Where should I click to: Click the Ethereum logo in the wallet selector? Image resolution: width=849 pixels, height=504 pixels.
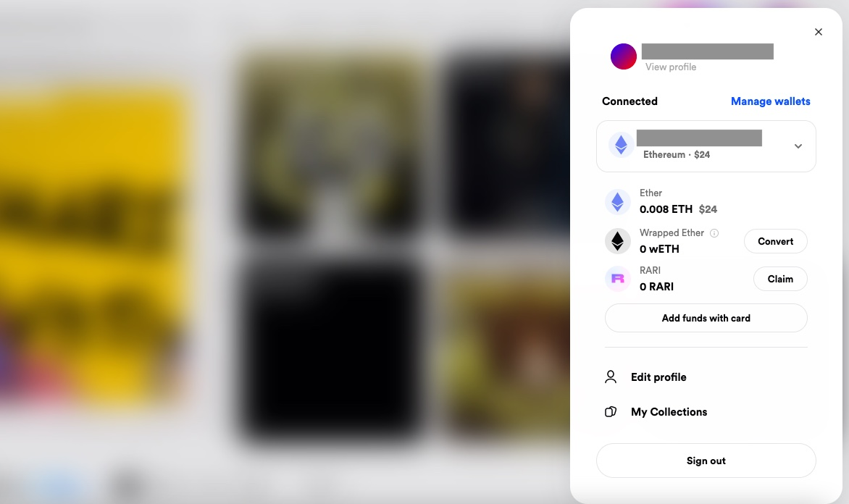[x=621, y=145]
